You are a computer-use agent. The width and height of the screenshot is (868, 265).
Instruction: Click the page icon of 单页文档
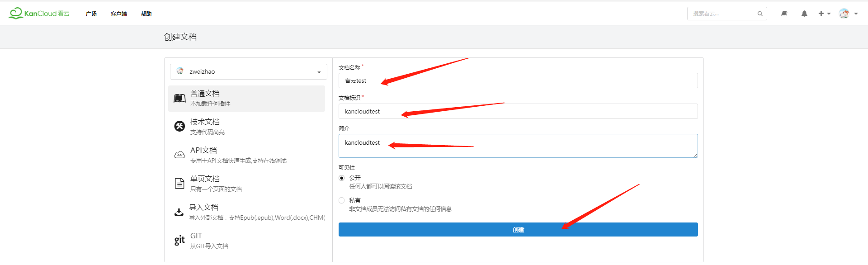(179, 183)
